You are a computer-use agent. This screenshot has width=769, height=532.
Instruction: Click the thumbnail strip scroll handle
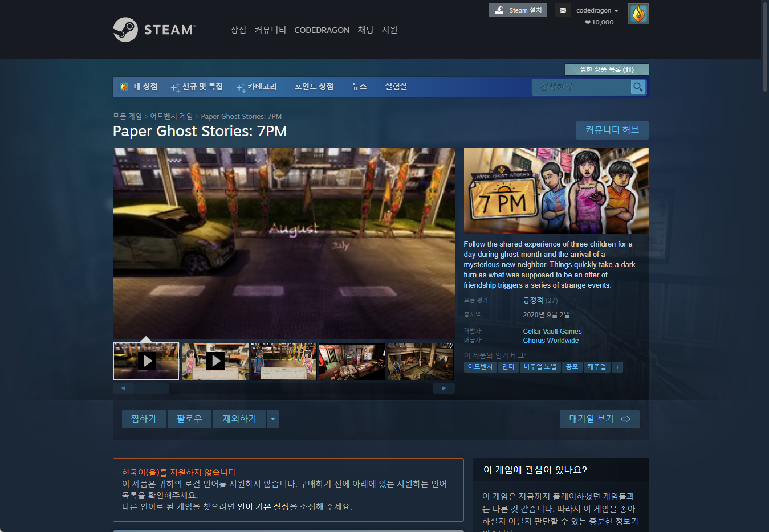(152, 388)
